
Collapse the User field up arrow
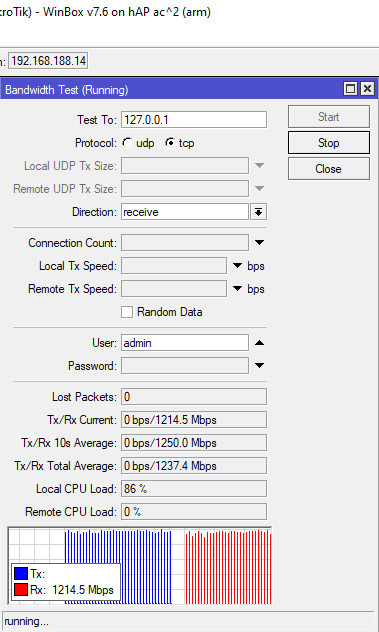click(259, 343)
